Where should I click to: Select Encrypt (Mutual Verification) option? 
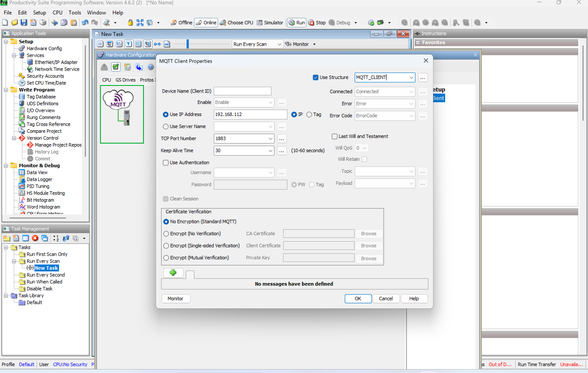click(x=166, y=258)
